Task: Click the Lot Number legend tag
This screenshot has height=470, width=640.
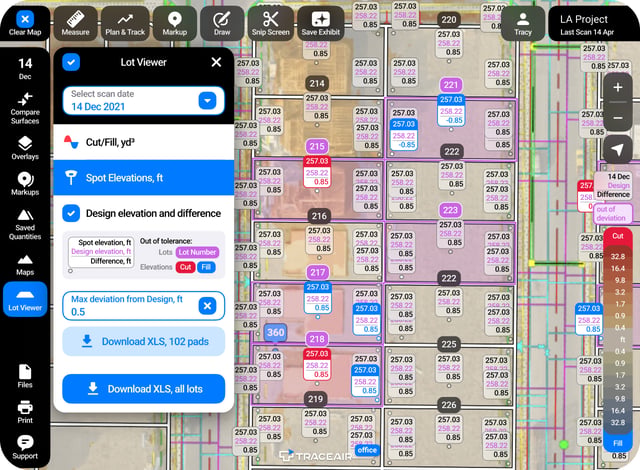Action: click(x=197, y=252)
